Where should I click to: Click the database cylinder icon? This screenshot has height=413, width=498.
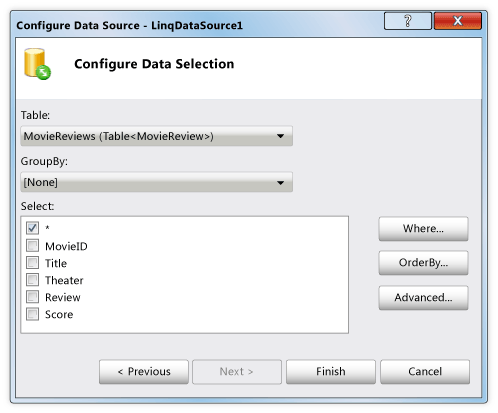tap(37, 64)
